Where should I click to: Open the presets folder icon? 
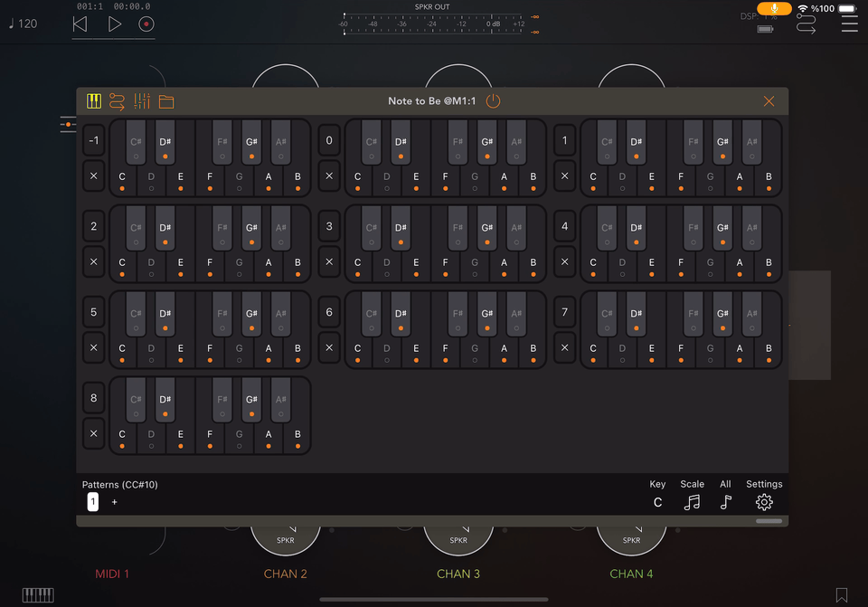click(x=165, y=101)
